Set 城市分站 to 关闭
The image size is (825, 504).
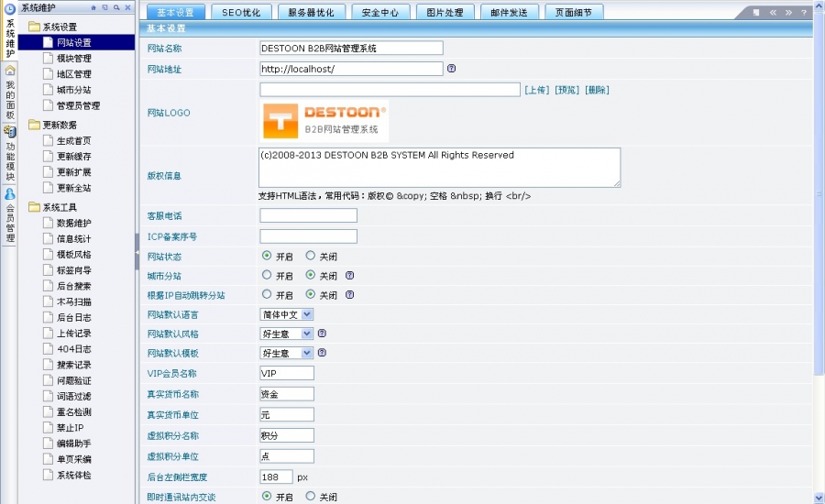(x=311, y=275)
